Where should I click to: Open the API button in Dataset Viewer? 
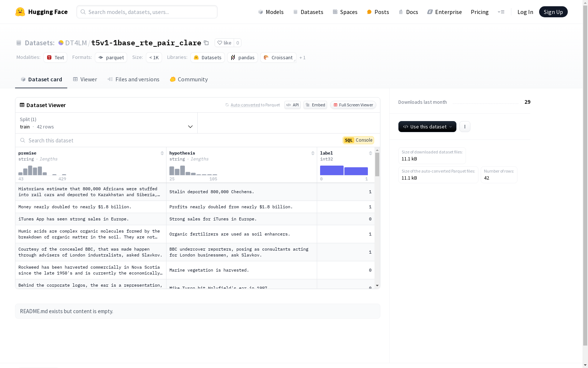click(293, 105)
